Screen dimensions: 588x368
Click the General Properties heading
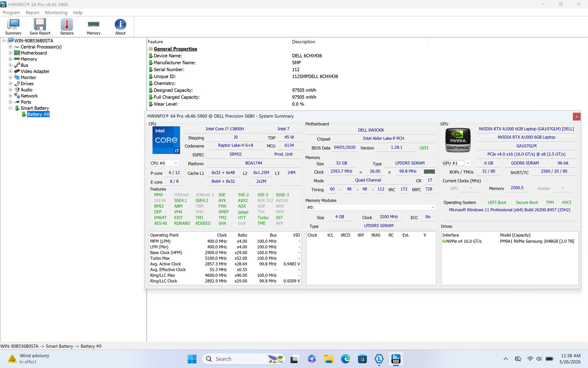click(x=175, y=49)
